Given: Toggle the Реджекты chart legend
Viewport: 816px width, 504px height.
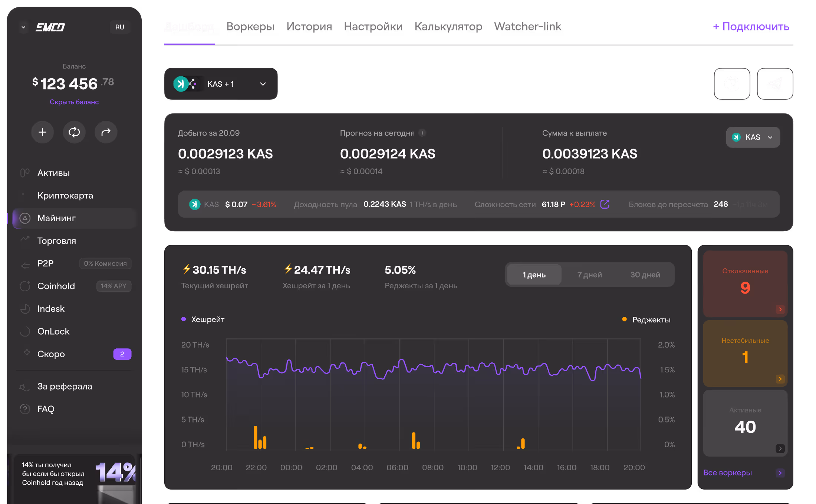Looking at the screenshot, I should coord(646,319).
